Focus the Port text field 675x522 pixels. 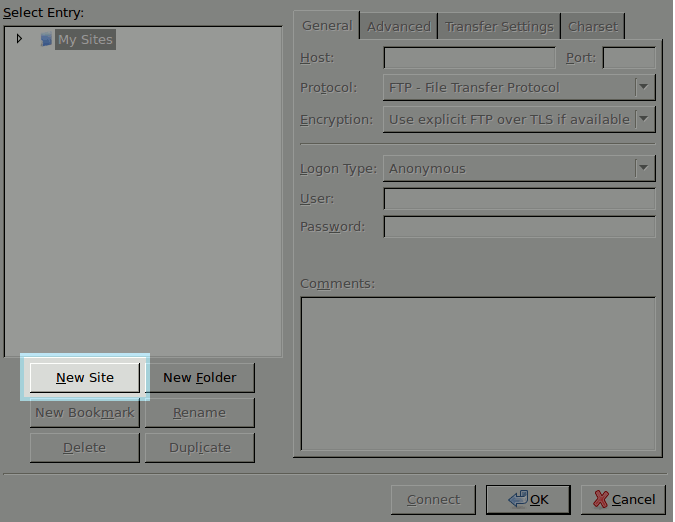pos(629,58)
